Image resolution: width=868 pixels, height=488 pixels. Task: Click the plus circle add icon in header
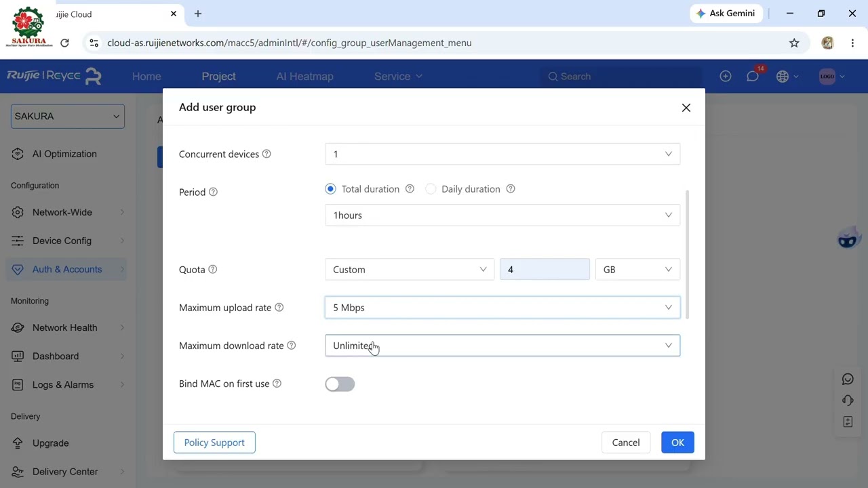[726, 77]
